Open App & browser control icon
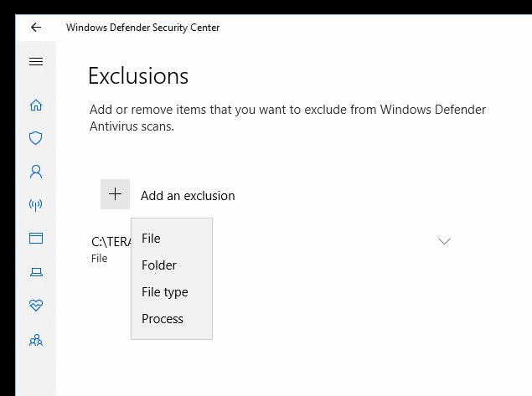532x396 pixels. 35,239
